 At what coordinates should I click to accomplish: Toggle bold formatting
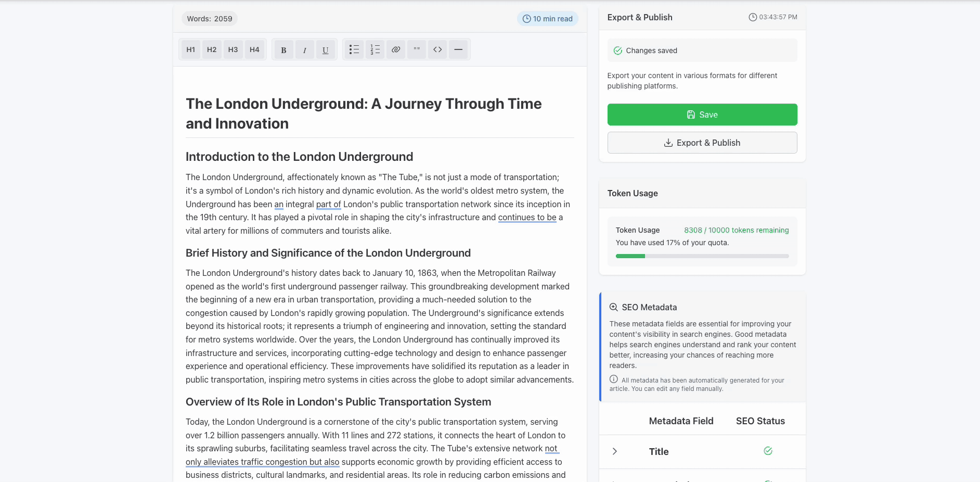click(x=283, y=50)
